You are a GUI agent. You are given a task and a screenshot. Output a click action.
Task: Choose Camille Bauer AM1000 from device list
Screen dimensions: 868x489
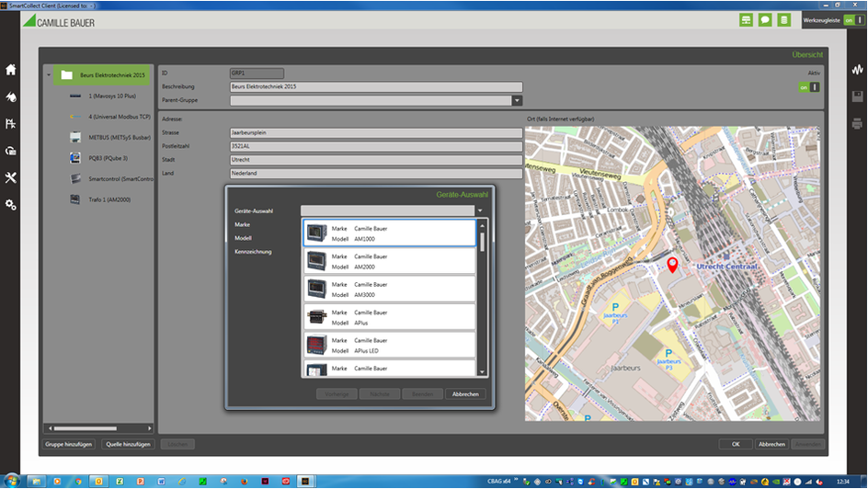[390, 233]
